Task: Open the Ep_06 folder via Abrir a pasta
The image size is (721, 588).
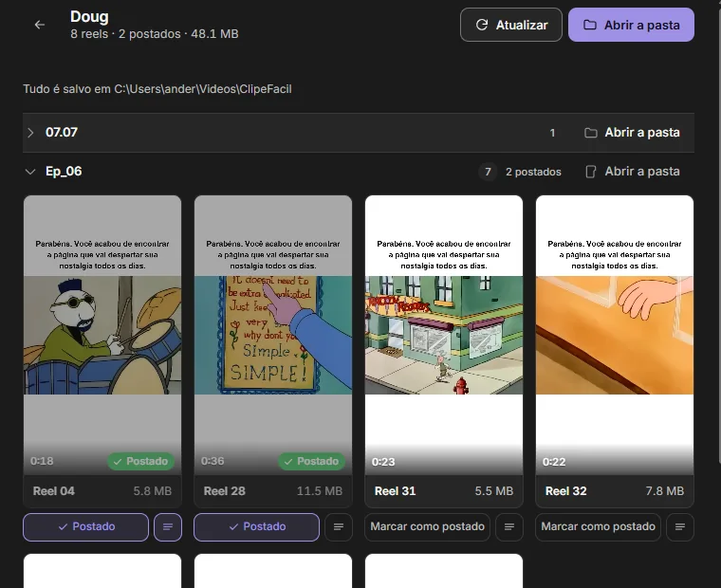Action: (632, 172)
